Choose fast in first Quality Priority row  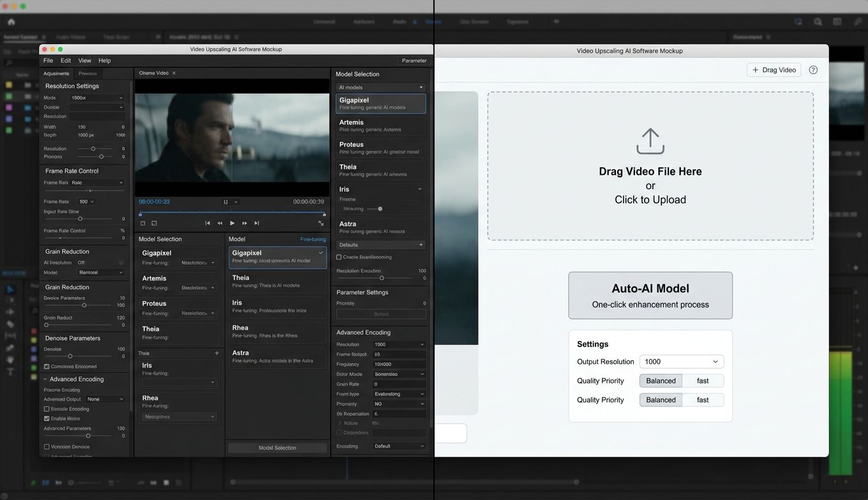703,381
